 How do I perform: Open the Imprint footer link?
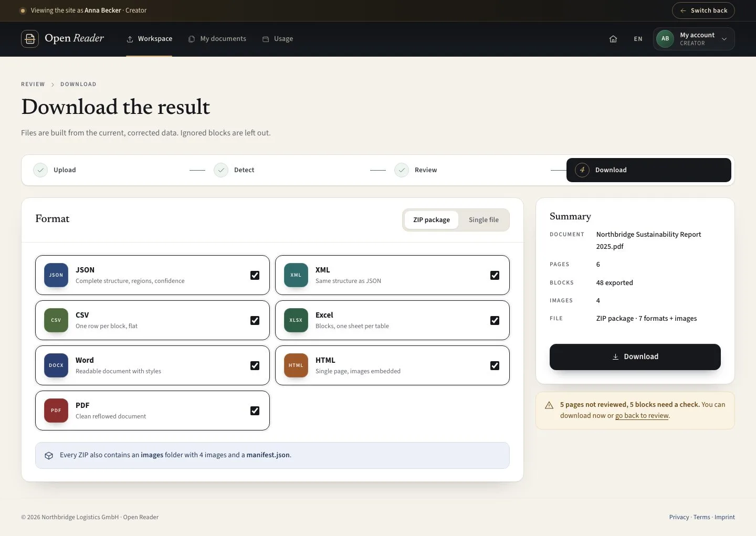coord(724,517)
